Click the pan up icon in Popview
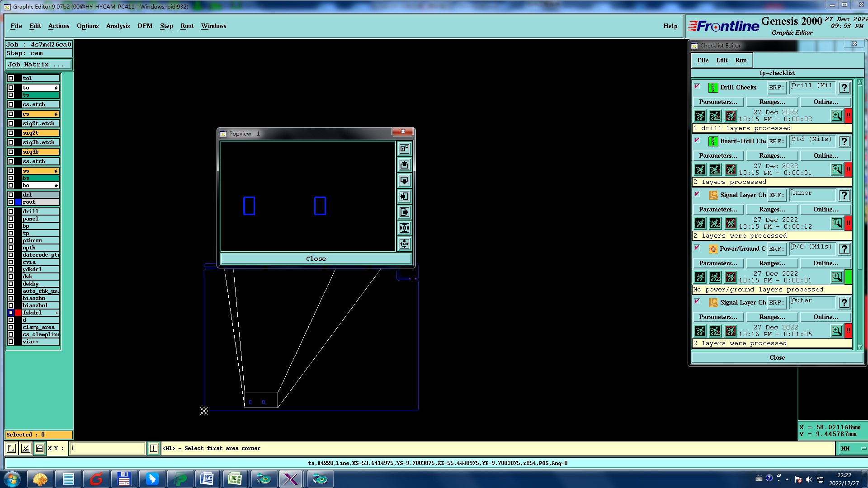Viewport: 868px width, 488px height. tap(404, 165)
